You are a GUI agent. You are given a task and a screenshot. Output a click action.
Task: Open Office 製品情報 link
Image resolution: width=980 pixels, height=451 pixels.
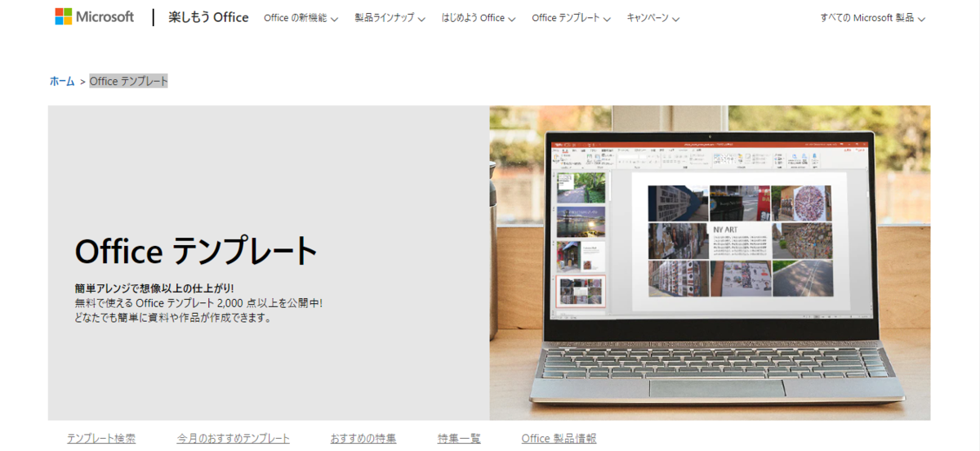pyautogui.click(x=559, y=439)
